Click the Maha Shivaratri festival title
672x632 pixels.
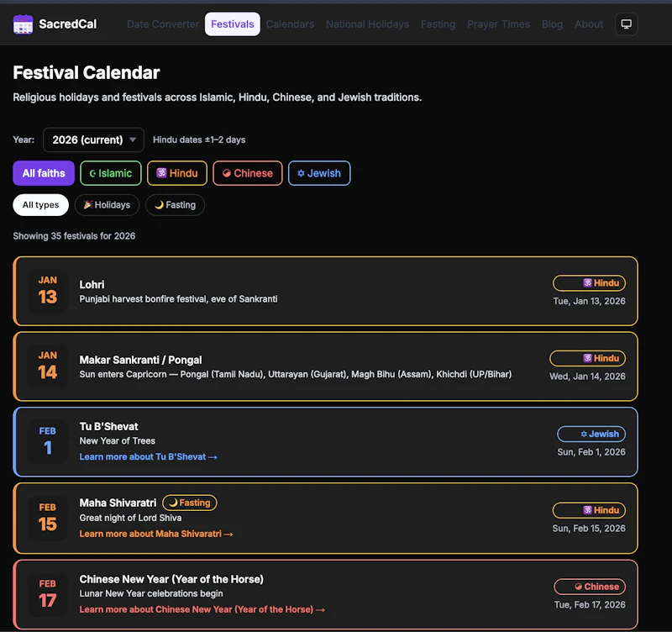[118, 503]
